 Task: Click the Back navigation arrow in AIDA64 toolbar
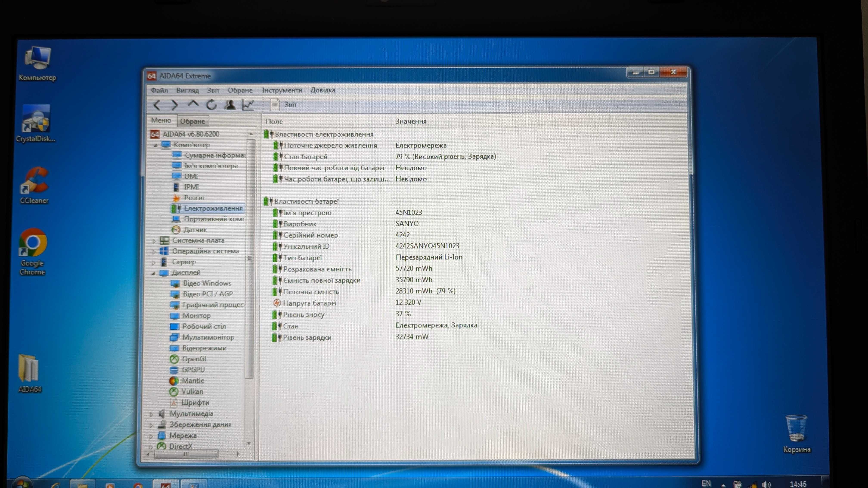click(157, 105)
